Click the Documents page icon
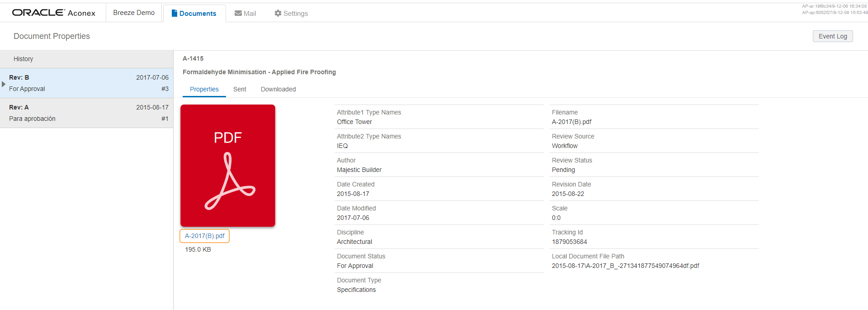 [174, 13]
